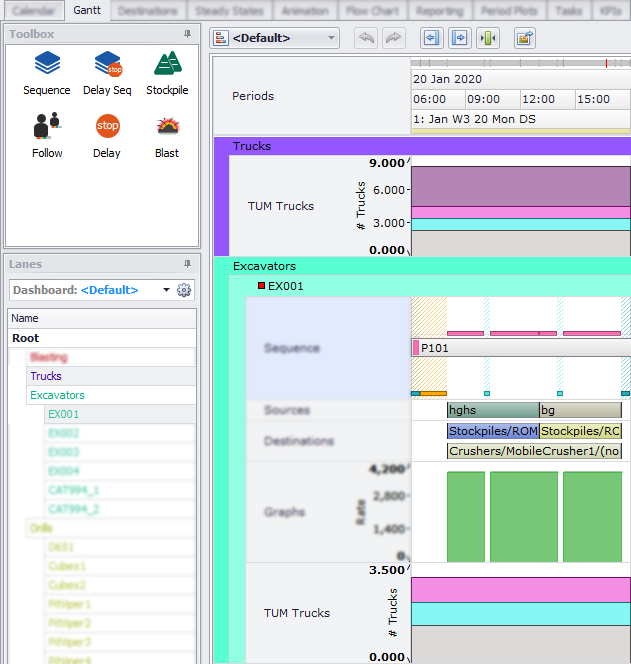This screenshot has height=664, width=631.
Task: Toggle the Lanes panel pin
Action: [x=187, y=264]
